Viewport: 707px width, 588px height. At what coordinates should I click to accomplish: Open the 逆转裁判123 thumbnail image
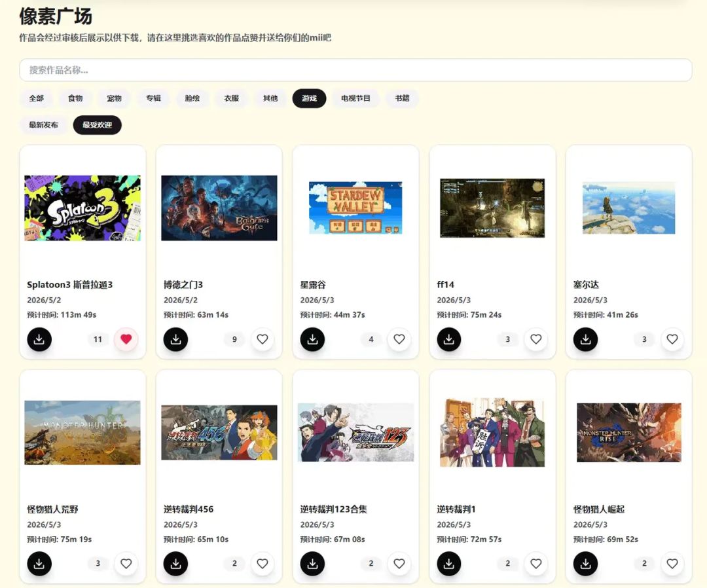coord(355,432)
